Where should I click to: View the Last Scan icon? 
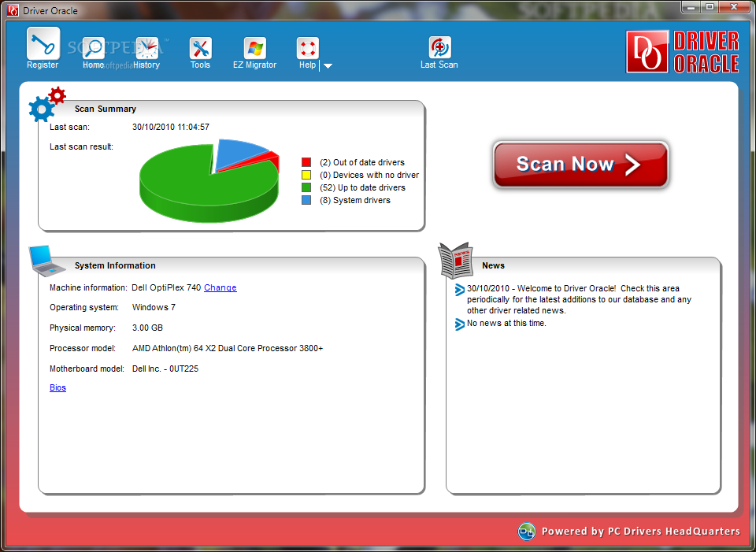point(439,47)
